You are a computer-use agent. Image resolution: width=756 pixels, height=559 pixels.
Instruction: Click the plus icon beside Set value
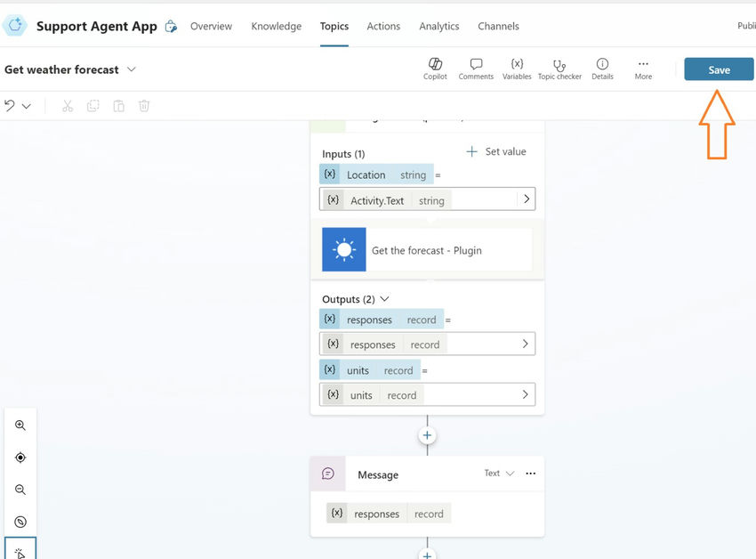click(x=471, y=151)
